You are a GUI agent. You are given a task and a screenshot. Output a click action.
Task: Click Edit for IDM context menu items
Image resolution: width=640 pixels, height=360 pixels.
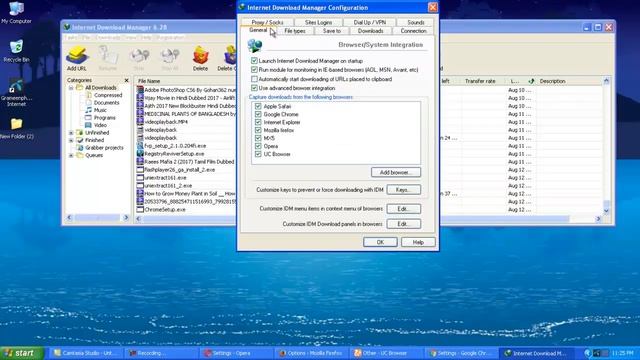point(403,209)
